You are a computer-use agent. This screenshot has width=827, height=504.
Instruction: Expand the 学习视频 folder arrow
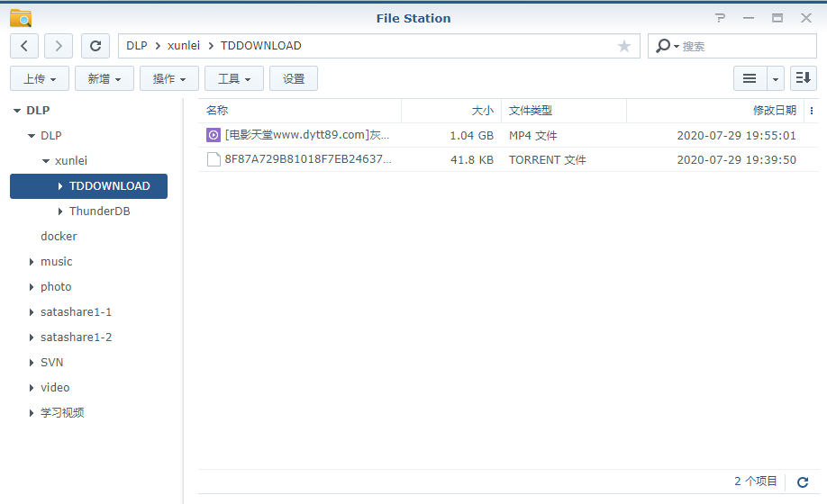pyautogui.click(x=32, y=413)
